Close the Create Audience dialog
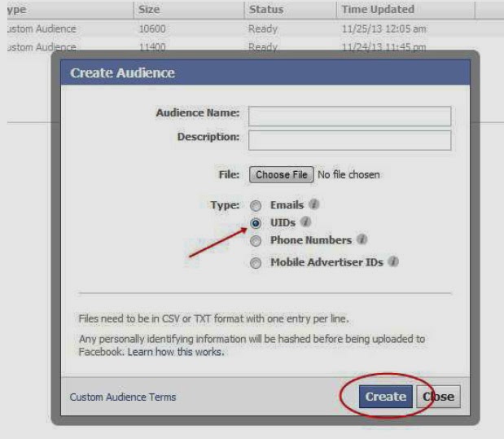Image resolution: width=504 pixels, height=439 pixels. tap(438, 397)
